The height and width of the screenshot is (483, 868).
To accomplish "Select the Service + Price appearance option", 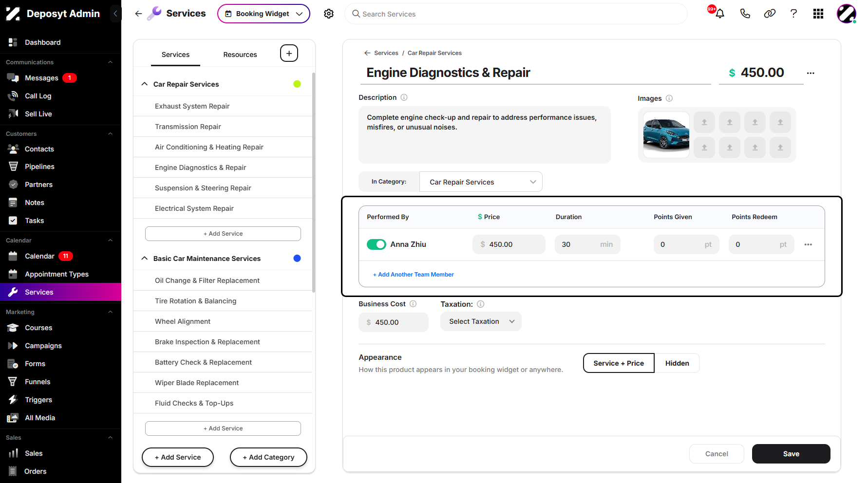I will click(x=619, y=363).
